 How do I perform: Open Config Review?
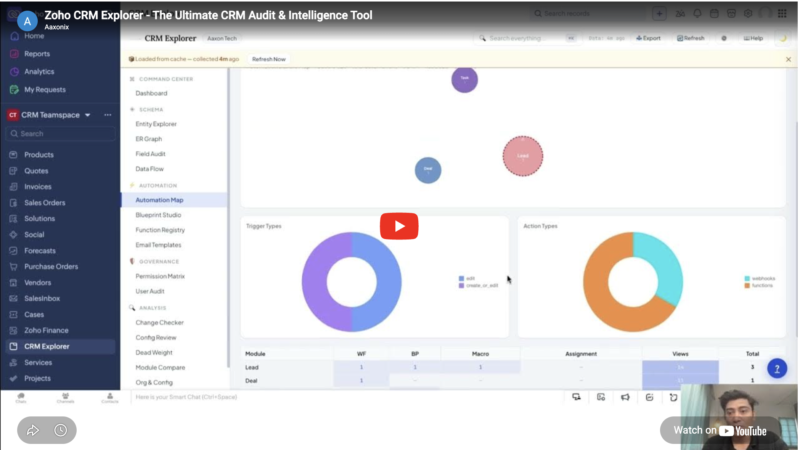point(156,337)
